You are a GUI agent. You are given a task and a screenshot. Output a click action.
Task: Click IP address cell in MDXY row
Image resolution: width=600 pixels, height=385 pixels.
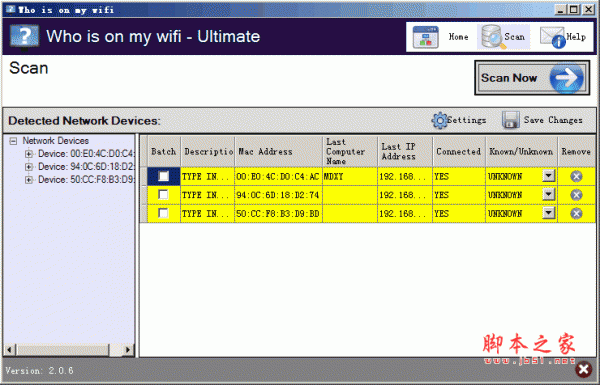[405, 176]
